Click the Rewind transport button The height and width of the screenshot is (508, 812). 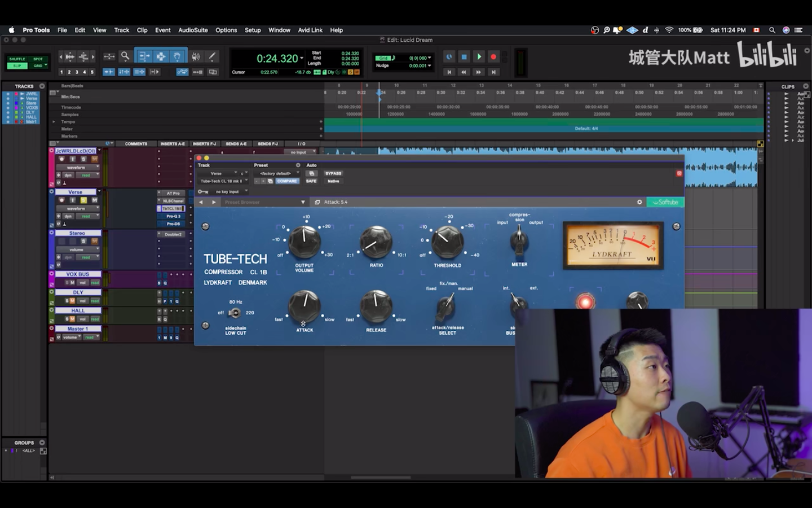(464, 72)
